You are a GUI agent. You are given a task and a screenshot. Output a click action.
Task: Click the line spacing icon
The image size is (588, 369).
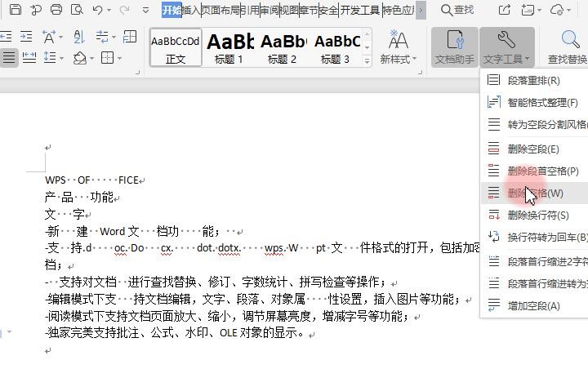pyautogui.click(x=50, y=58)
